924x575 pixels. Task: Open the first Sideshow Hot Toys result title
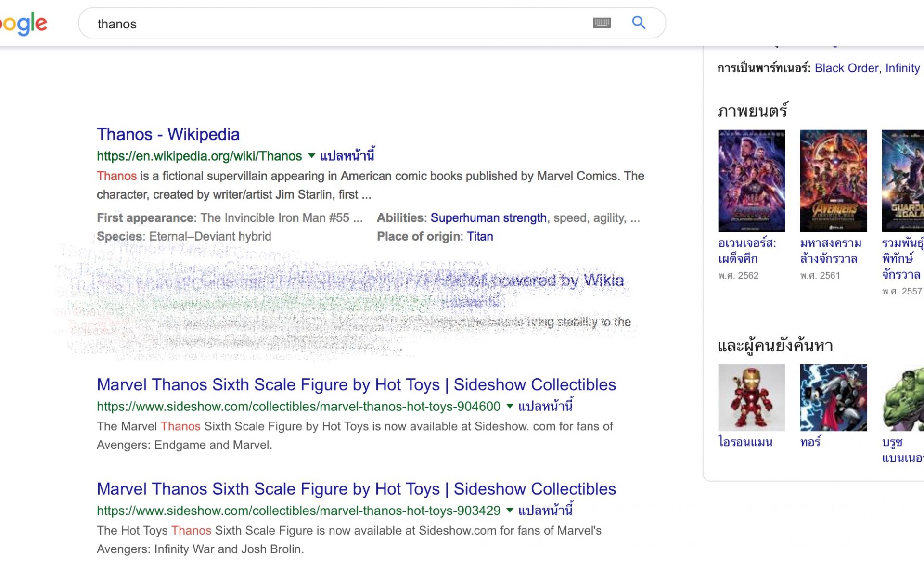pyautogui.click(x=356, y=384)
